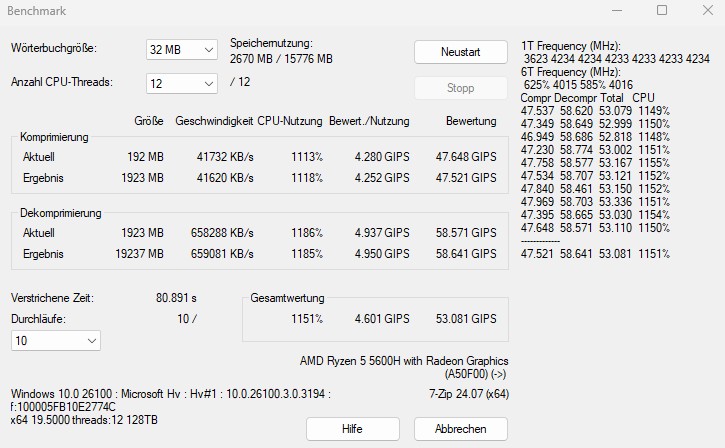Maximize the Benchmark window
This screenshot has width=725, height=448.
(x=661, y=10)
